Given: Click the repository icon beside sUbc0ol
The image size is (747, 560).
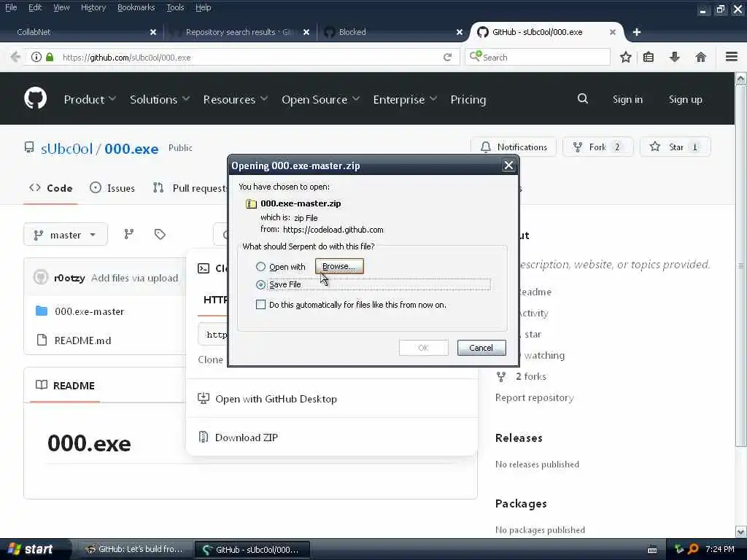Looking at the screenshot, I should (x=29, y=147).
